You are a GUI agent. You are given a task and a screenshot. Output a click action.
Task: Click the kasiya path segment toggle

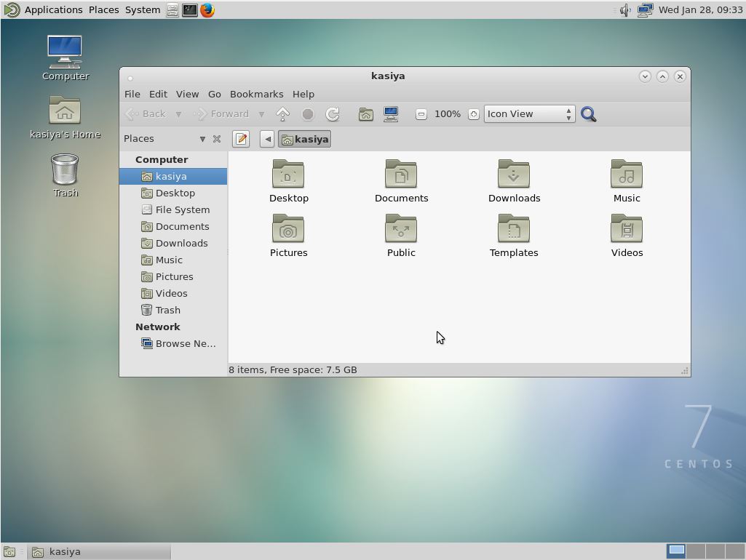click(x=304, y=138)
